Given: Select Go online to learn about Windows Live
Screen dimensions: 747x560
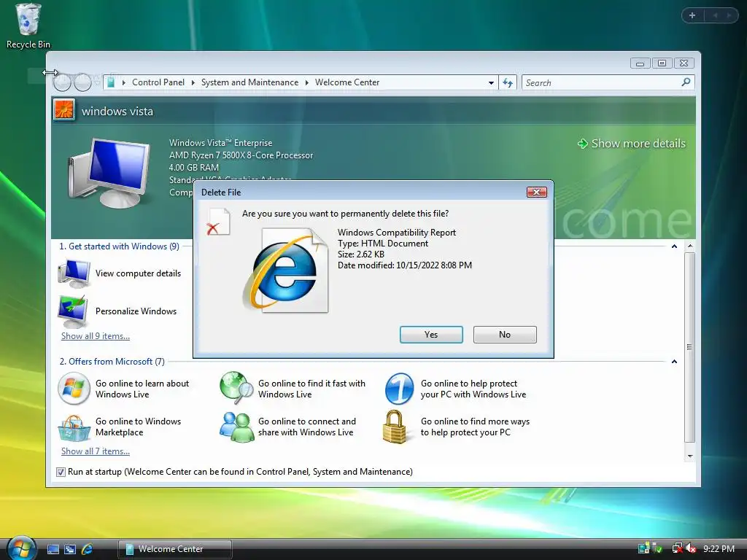Looking at the screenshot, I should click(142, 389).
